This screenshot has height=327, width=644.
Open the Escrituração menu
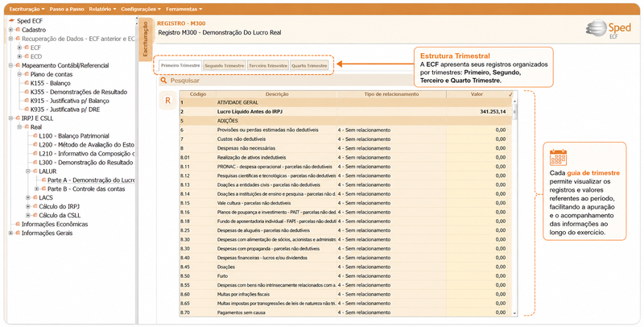27,9
